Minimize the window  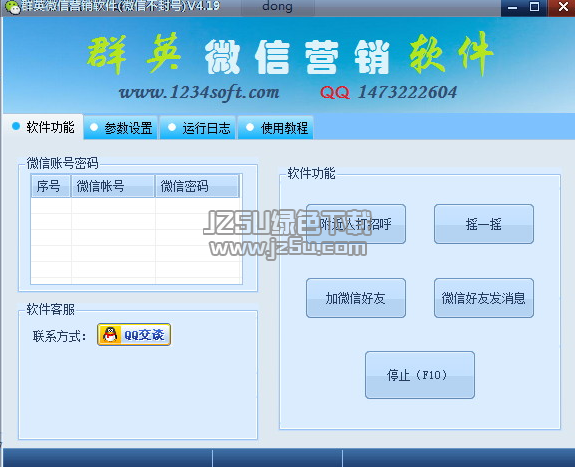point(512,7)
